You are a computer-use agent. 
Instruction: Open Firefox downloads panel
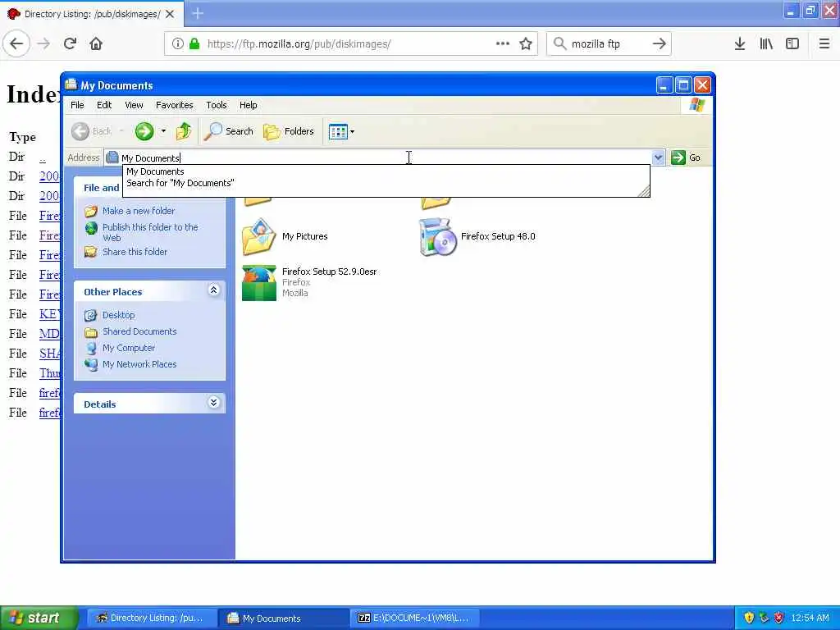coord(740,43)
